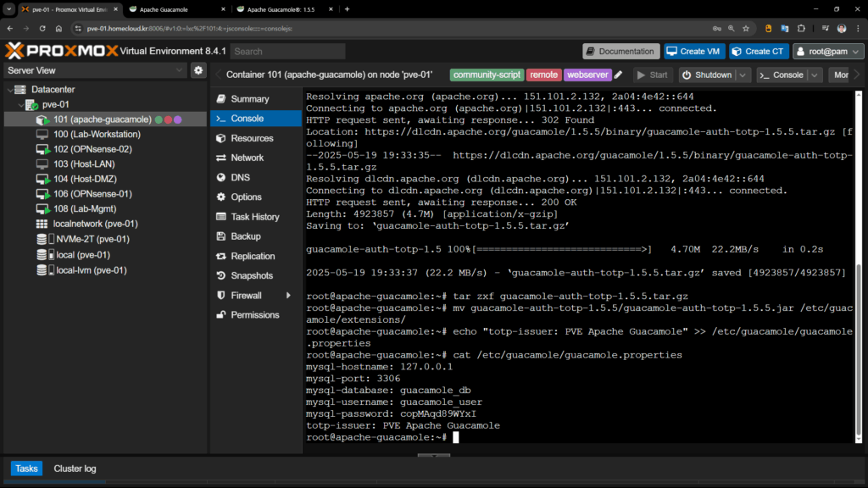Image resolution: width=868 pixels, height=488 pixels.
Task: Collapse the pve-01 node in tree
Action: tap(19, 104)
